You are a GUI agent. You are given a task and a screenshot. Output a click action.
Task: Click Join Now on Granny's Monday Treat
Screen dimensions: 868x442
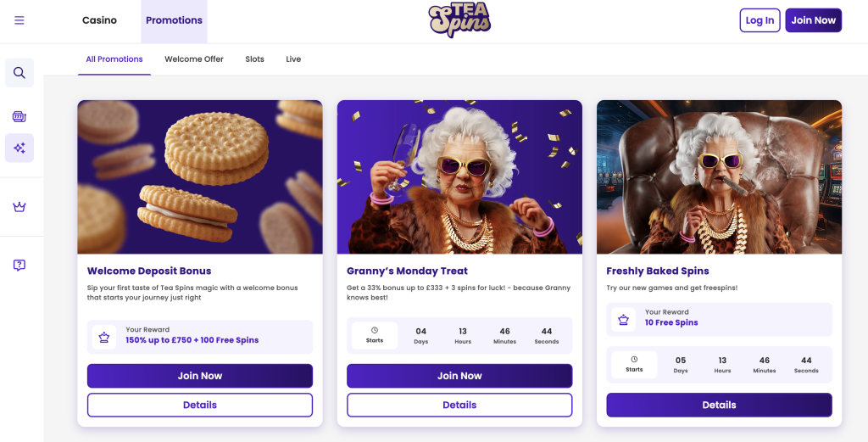459,376
